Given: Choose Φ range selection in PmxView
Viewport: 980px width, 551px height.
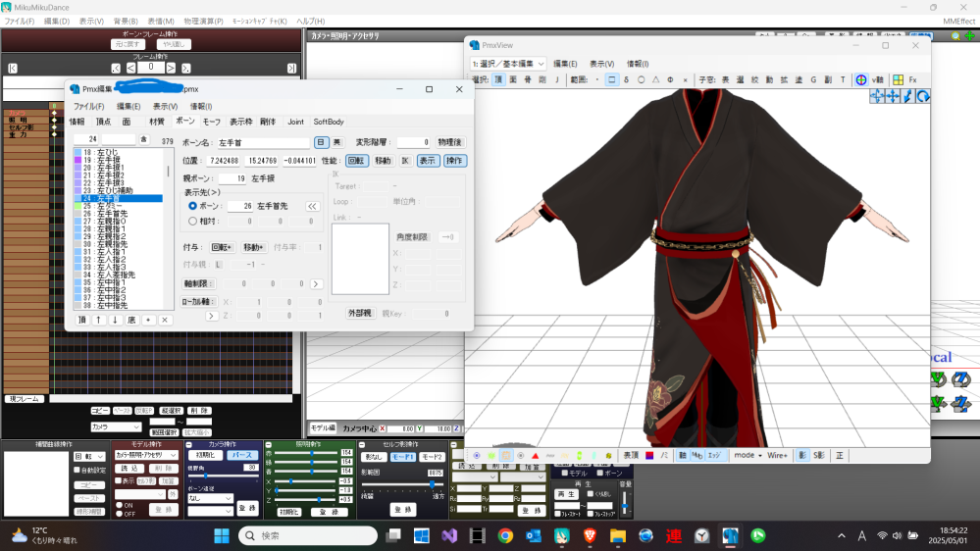Looking at the screenshot, I should click(x=671, y=80).
